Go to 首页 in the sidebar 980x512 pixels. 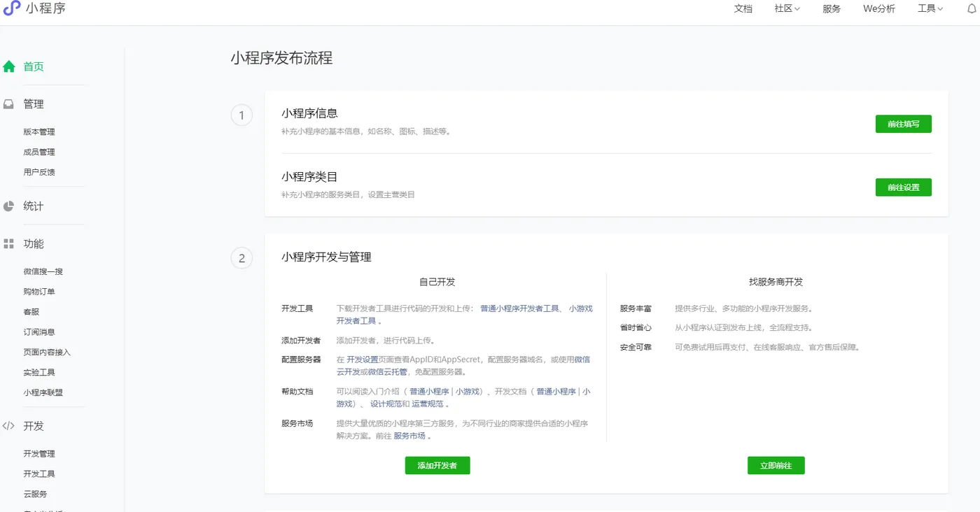point(34,66)
